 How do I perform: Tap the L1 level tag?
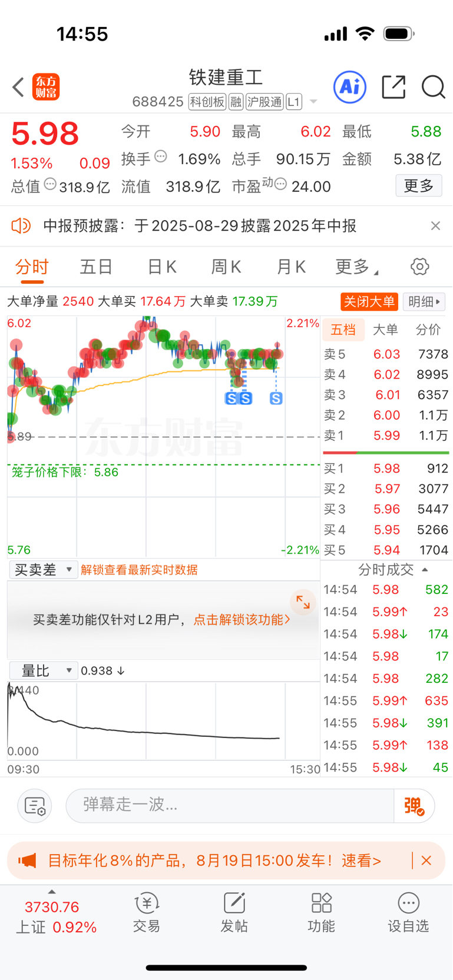point(294,102)
